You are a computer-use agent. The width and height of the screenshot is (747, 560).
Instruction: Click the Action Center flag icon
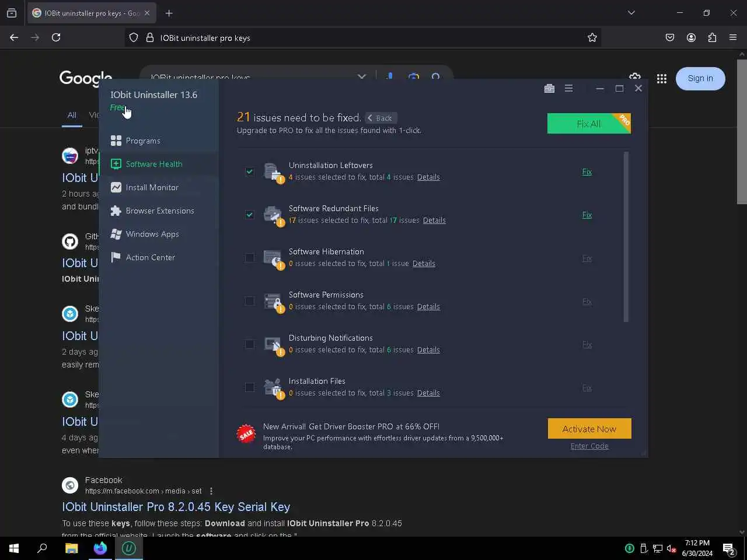click(x=116, y=257)
